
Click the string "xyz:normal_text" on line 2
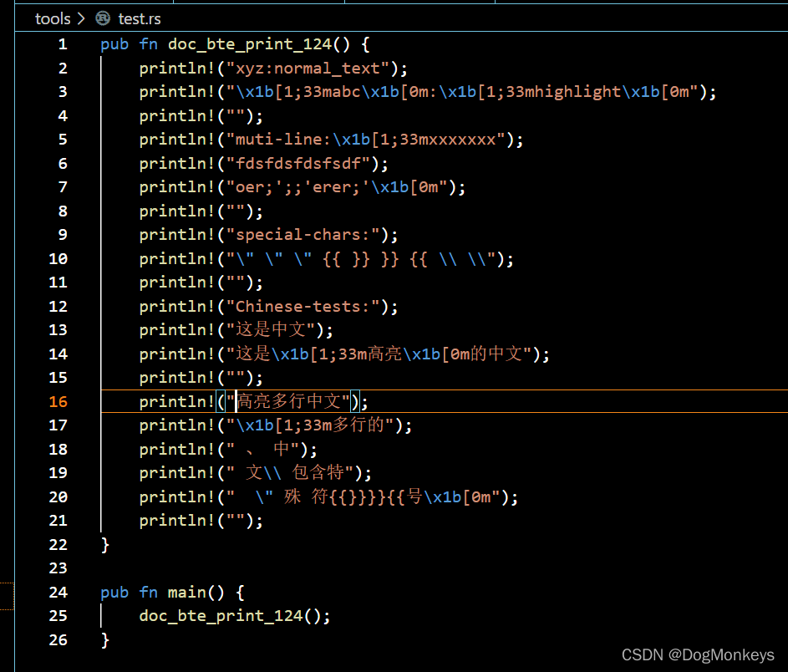308,69
